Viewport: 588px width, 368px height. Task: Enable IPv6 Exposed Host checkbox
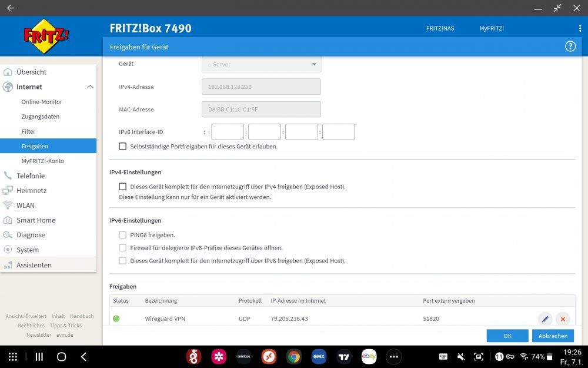coord(123,261)
